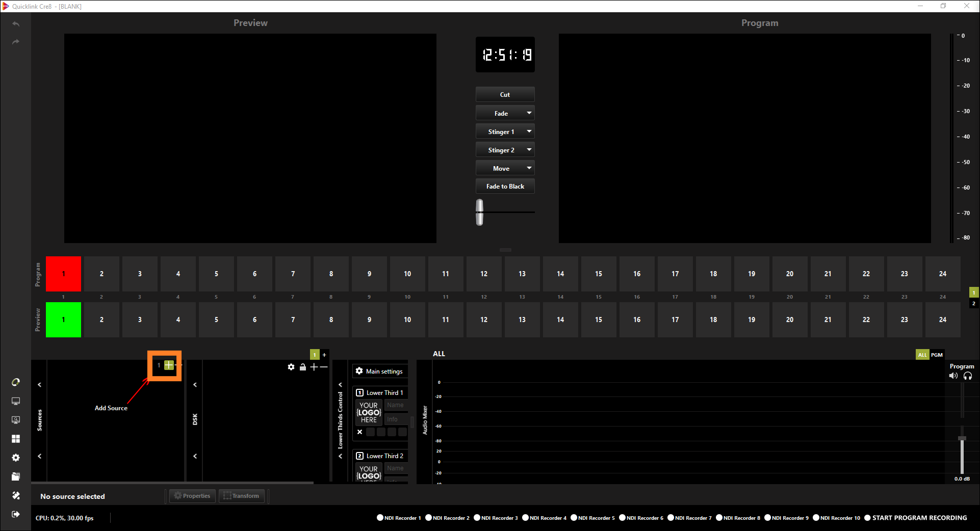Click the Lower Third 1 Name field

click(x=396, y=405)
